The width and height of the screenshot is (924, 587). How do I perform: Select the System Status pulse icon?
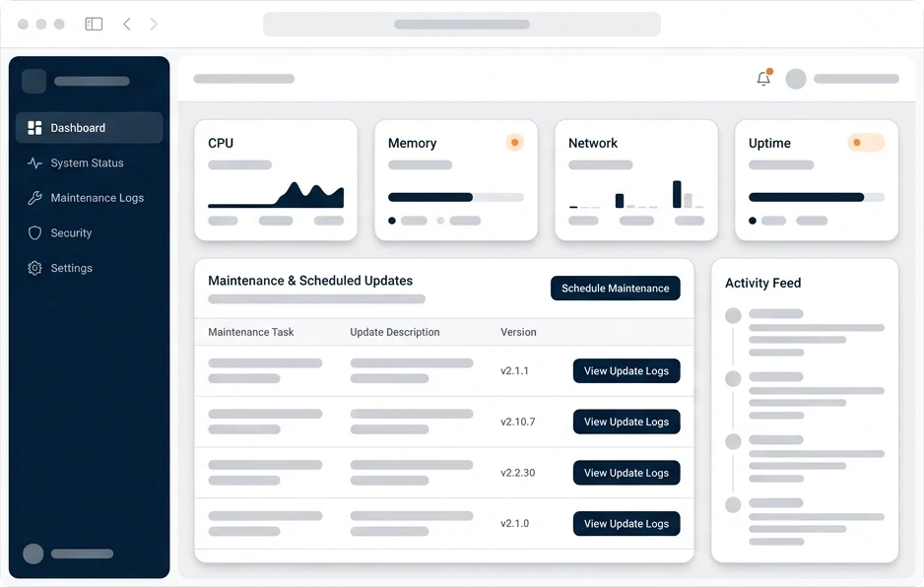pos(34,163)
